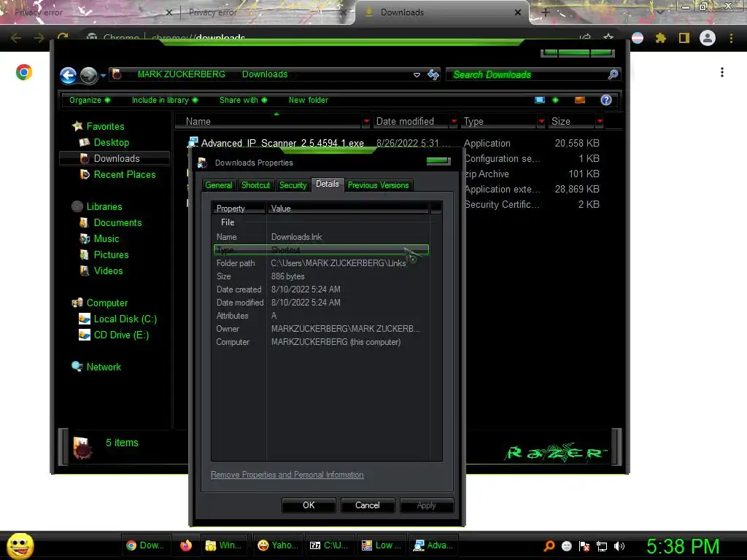
Task: Open the Desktop favorite
Action: click(111, 142)
